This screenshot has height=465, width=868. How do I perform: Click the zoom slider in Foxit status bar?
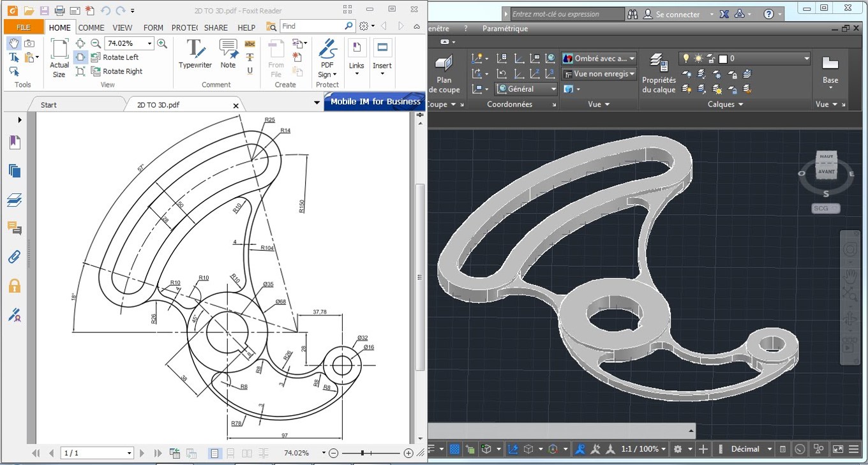click(x=363, y=453)
